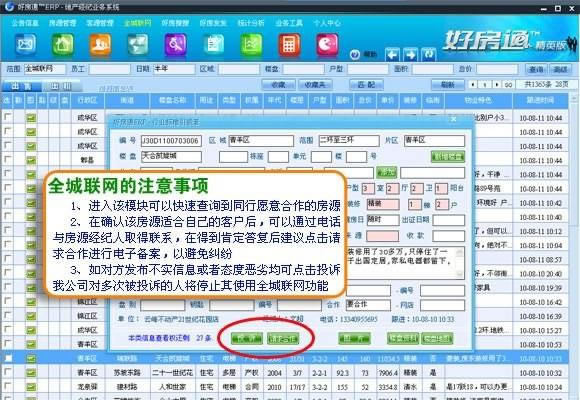Sort by the 行政区 column header

(87, 100)
